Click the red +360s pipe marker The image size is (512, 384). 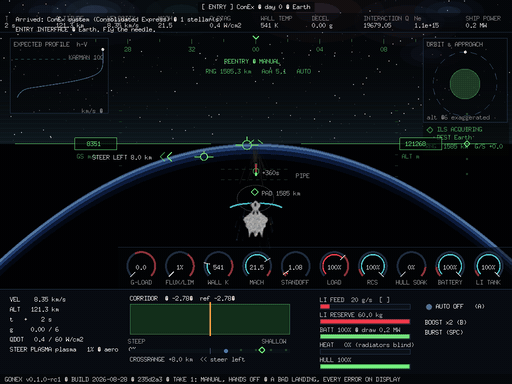click(x=256, y=170)
